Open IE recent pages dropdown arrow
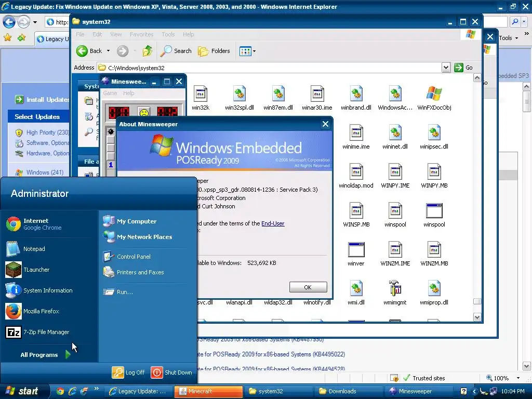The height and width of the screenshot is (399, 532). (x=35, y=22)
